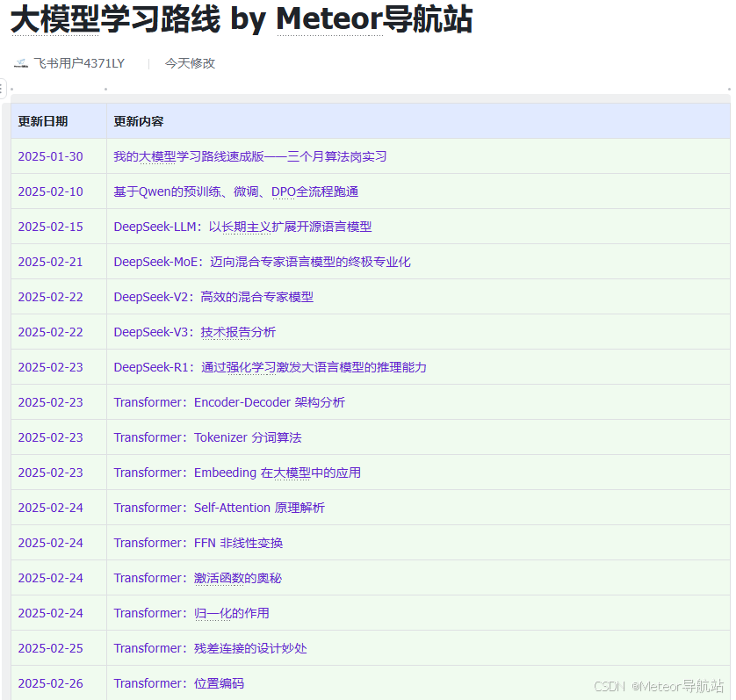
Task: Open link Transformer：Encoder-Decoder 架构分析
Action: point(229,403)
